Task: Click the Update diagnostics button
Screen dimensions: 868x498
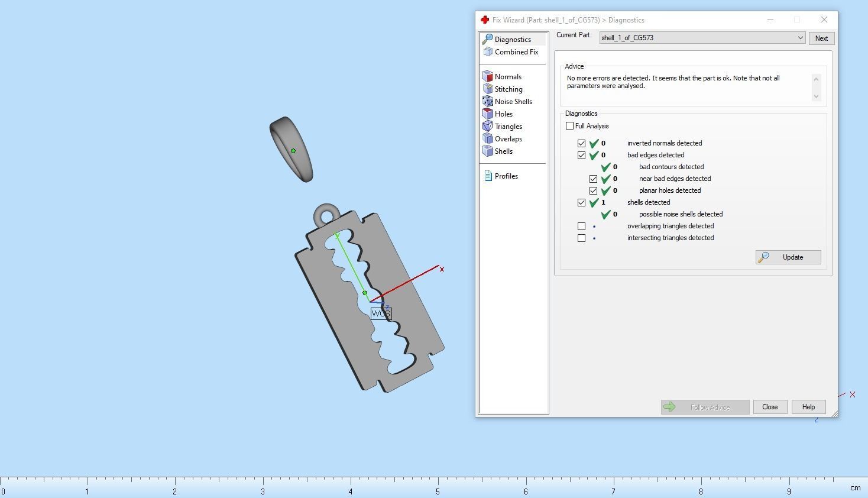Action: click(788, 257)
